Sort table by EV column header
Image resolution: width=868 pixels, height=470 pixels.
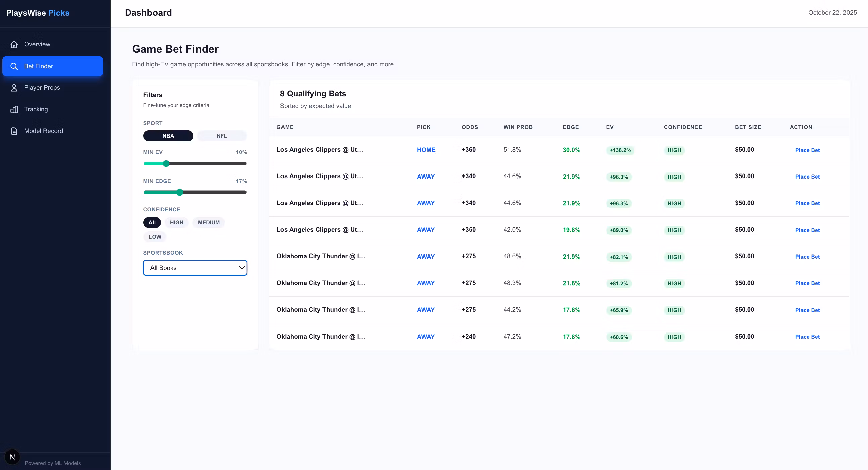coord(610,127)
